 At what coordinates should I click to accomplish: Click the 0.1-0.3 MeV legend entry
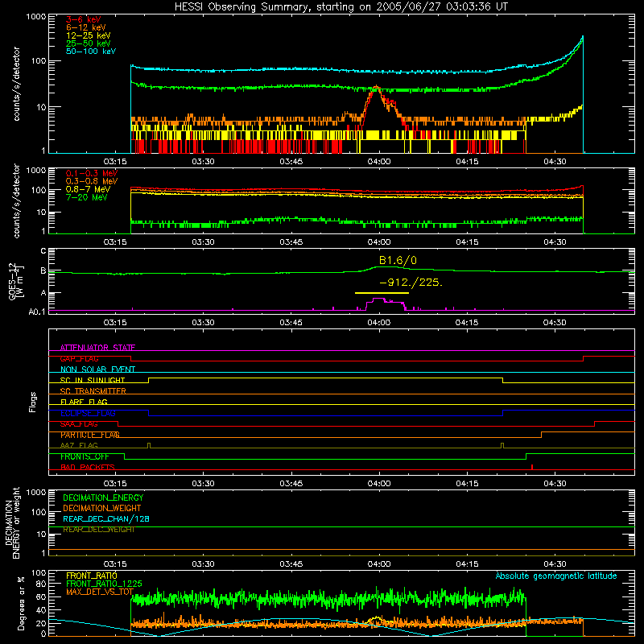pos(92,173)
